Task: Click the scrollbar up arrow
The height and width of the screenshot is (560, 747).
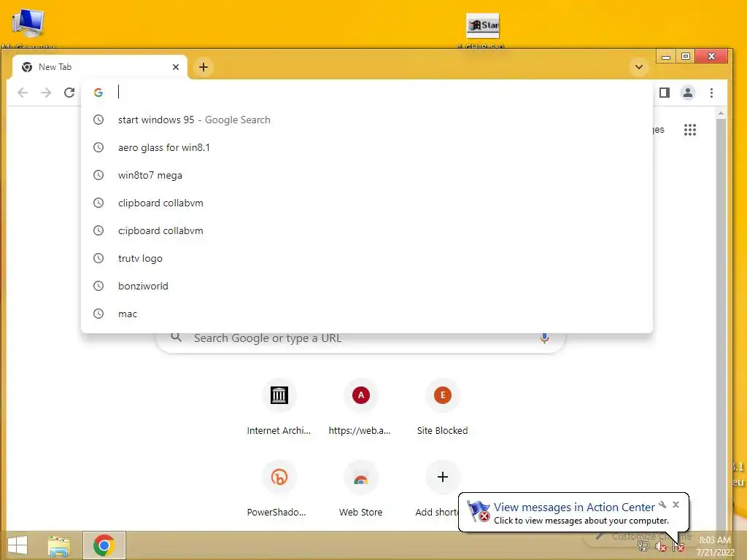Action: (721, 113)
